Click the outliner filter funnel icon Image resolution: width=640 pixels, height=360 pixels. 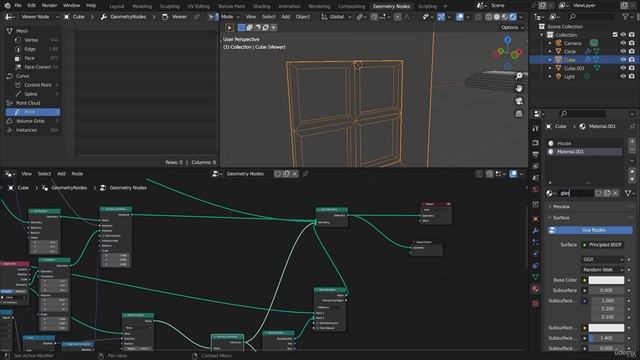(625, 17)
